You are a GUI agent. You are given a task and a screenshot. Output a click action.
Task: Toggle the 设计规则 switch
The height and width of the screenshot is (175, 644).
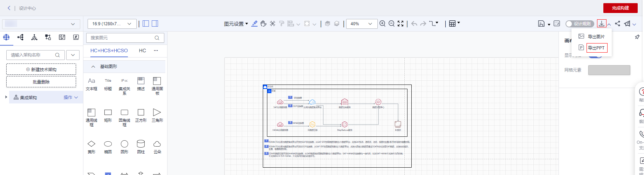point(580,23)
